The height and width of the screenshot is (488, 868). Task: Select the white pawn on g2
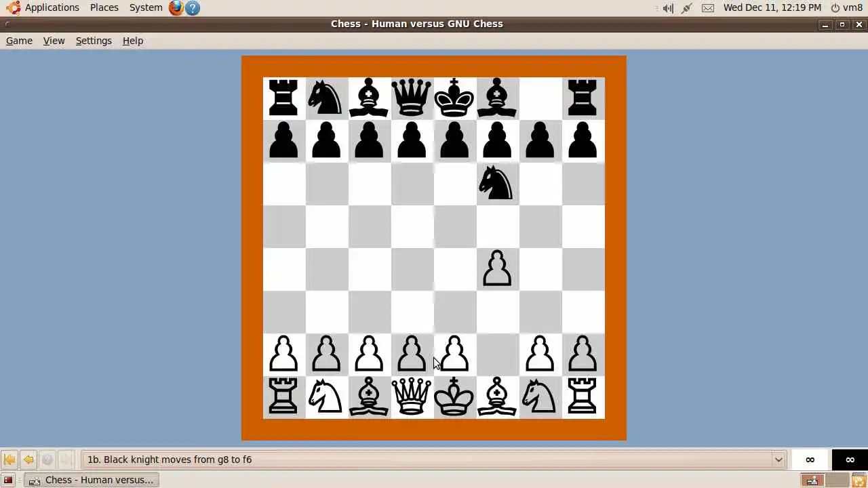[x=540, y=354]
